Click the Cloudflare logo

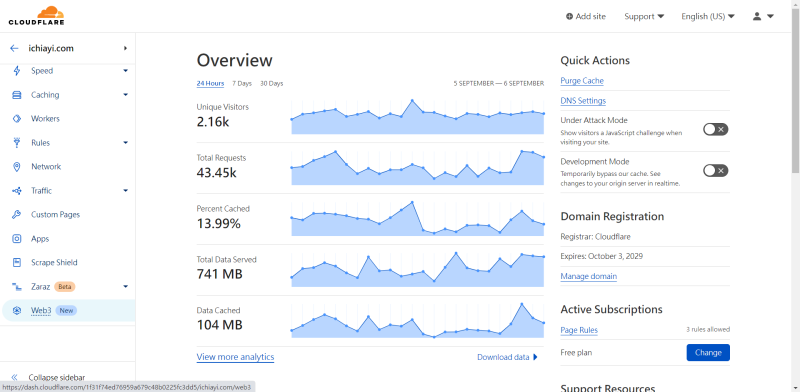(36, 16)
